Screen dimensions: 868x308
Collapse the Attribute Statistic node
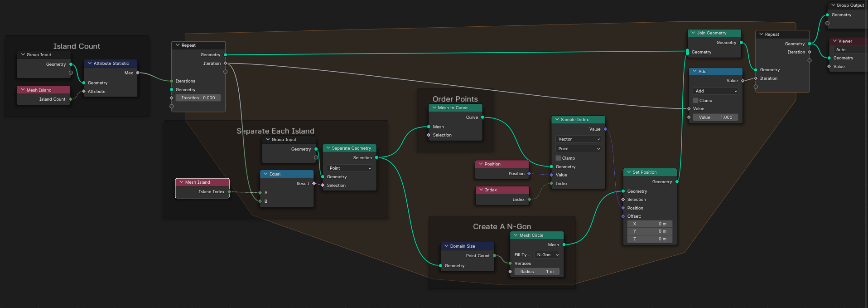90,63
